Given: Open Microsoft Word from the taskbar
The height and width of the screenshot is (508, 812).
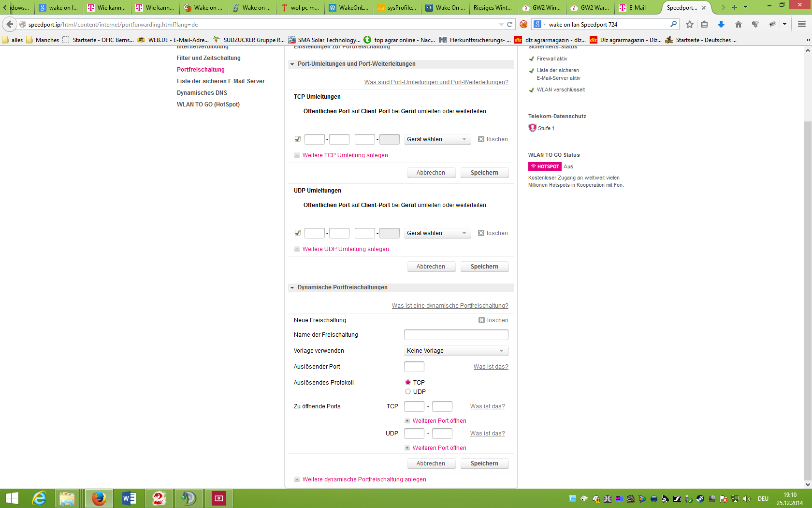Looking at the screenshot, I should click(x=129, y=498).
